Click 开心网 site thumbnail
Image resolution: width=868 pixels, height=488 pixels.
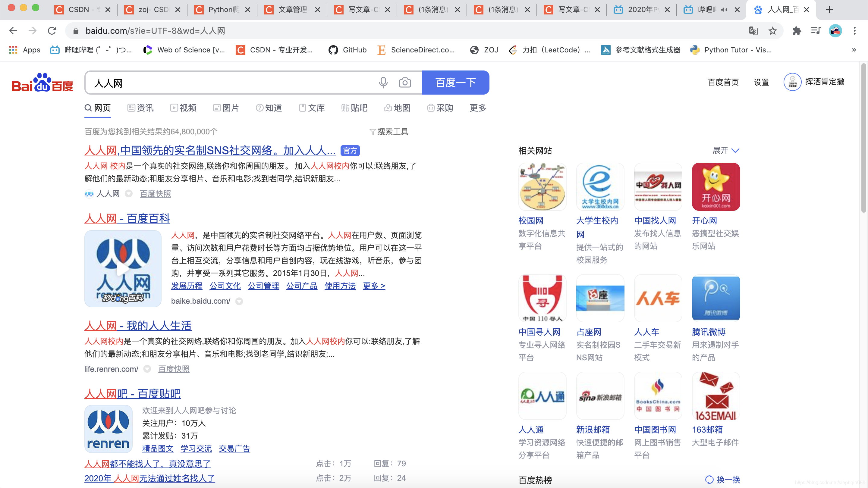[x=716, y=186]
